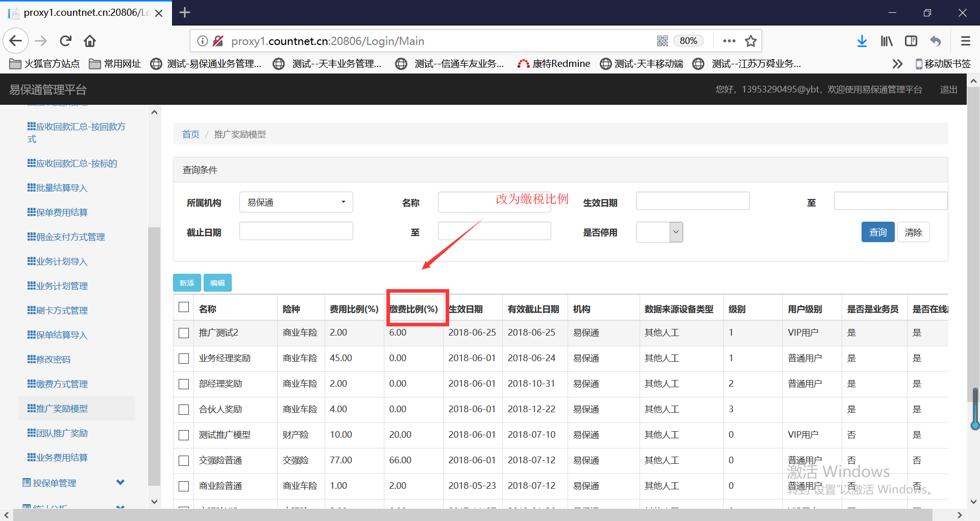Click the 首页 breadcrumb link
The width and height of the screenshot is (980, 521).
[191, 134]
